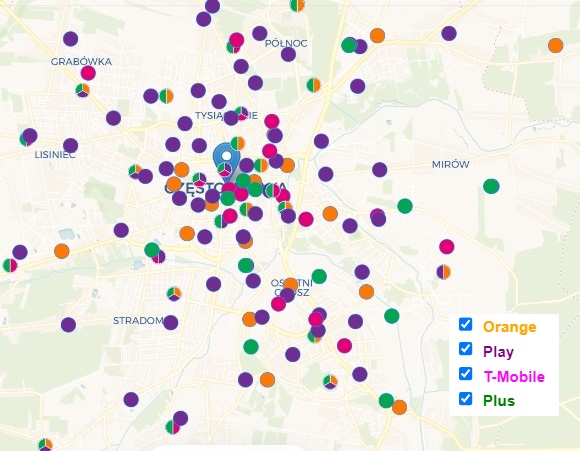Click the orange marker top, right of green-purple pair
The image size is (580, 451).
377,36
